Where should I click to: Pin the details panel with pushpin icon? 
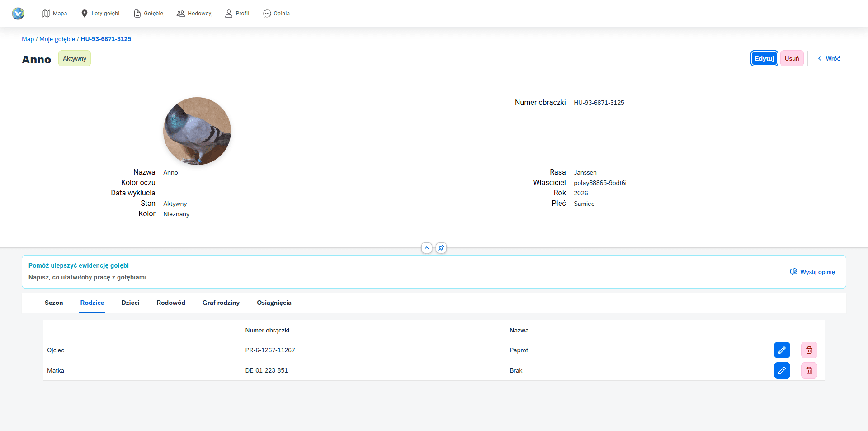click(x=441, y=248)
